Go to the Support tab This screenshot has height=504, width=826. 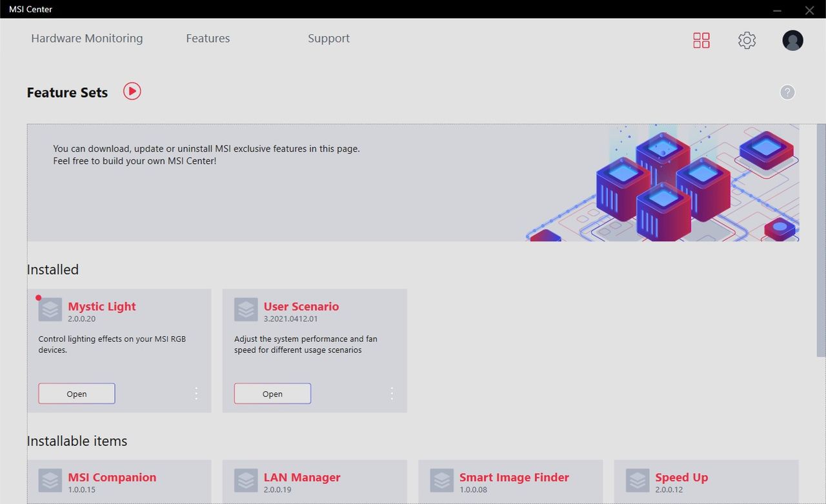(328, 39)
